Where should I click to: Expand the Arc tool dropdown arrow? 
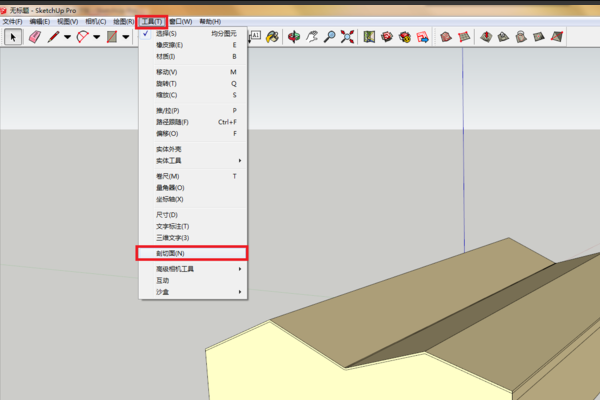96,37
